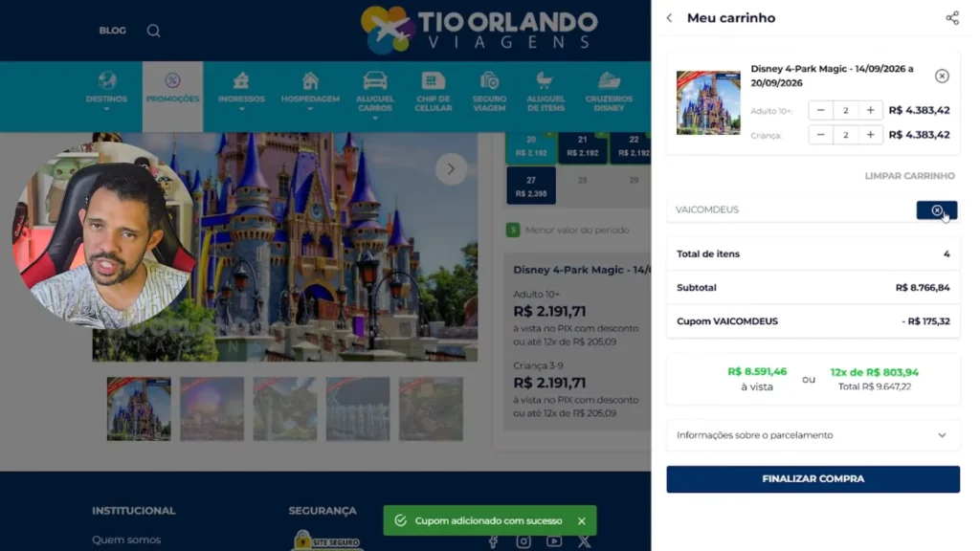The image size is (980, 551).
Task: Open X (Twitter) footer icon
Action: click(584, 541)
